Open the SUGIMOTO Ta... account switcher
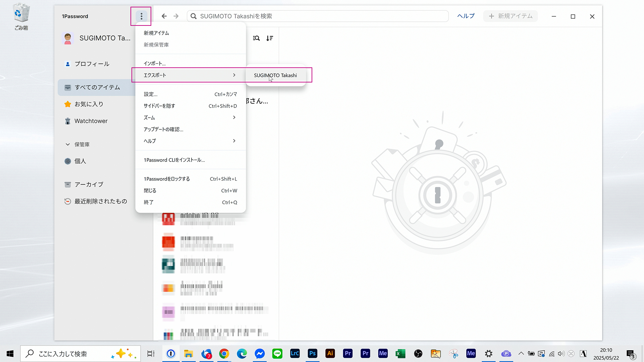Viewport: 644px width, 362px height. [97, 38]
